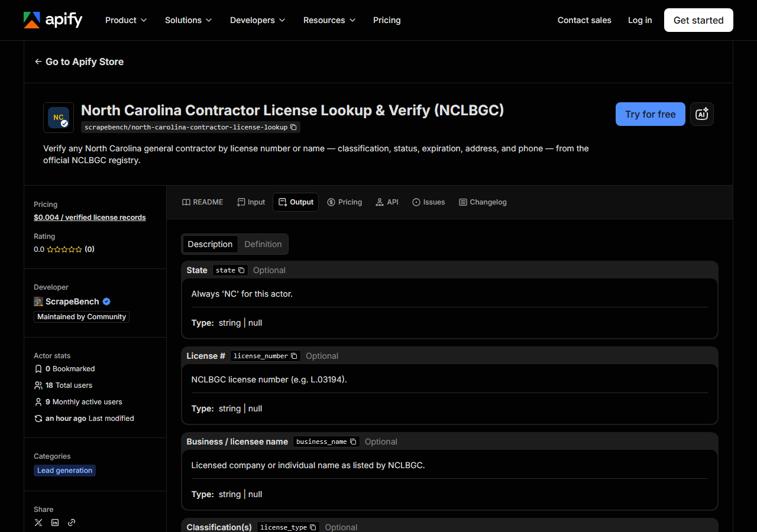Select the Description toggle
Image resolution: width=757 pixels, height=532 pixels.
pos(210,244)
